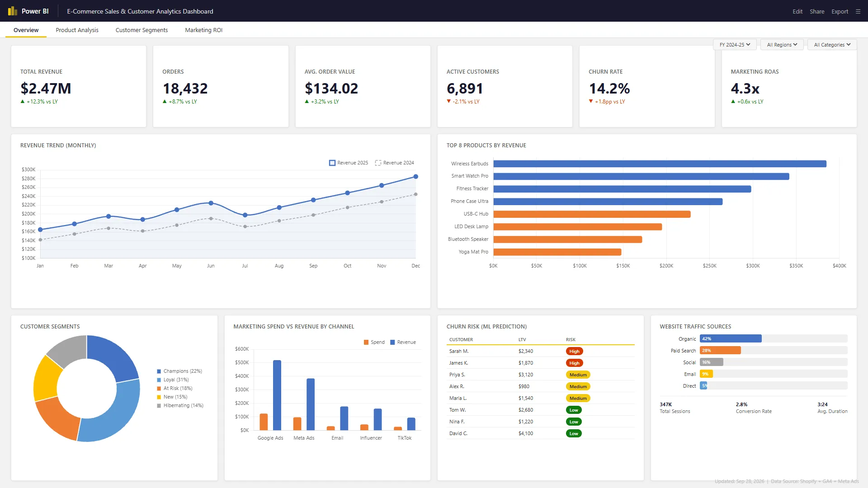The height and width of the screenshot is (488, 868).
Task: Click the 18,432 orders value
Action: click(185, 88)
